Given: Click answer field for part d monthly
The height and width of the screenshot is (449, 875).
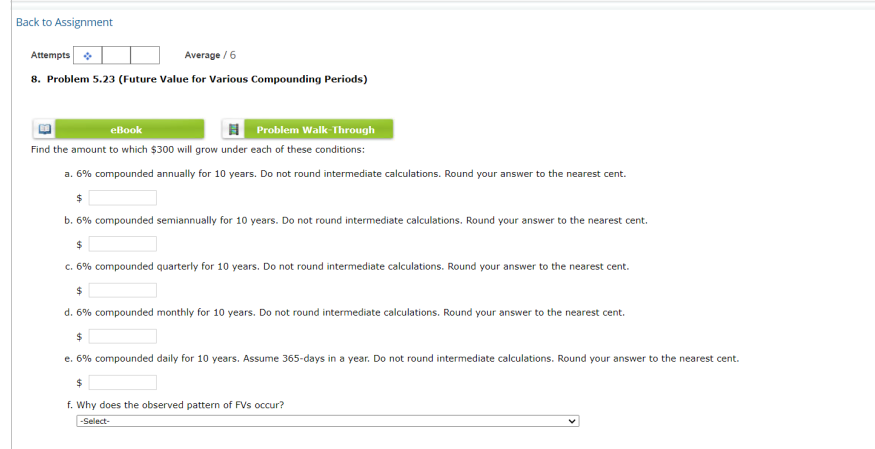Looking at the screenshot, I should click(123, 336).
